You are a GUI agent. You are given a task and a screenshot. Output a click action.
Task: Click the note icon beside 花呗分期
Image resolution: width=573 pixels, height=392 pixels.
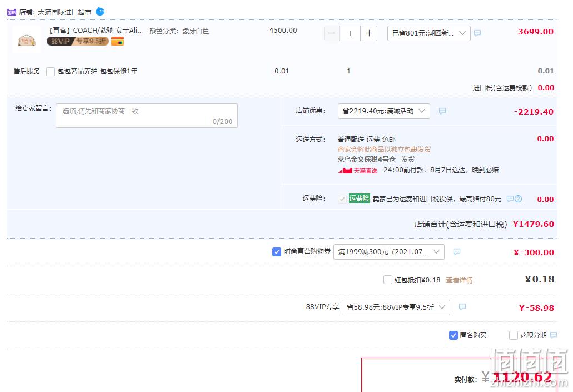click(x=554, y=335)
